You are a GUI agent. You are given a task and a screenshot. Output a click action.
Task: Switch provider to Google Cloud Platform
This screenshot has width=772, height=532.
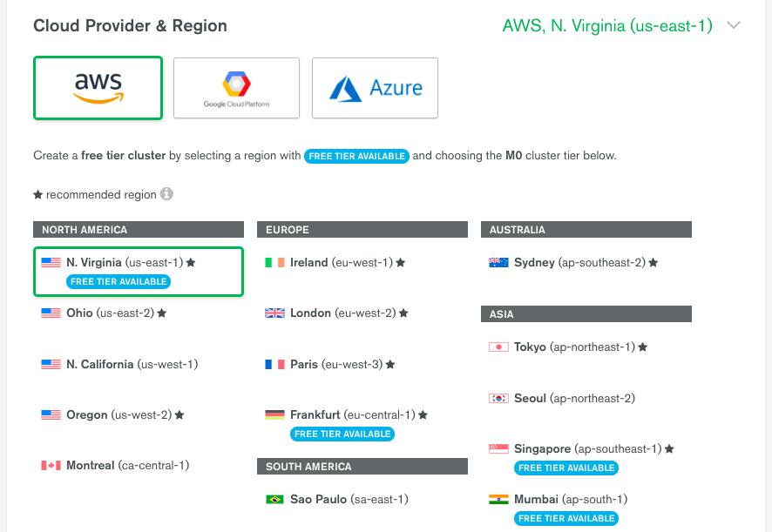click(x=235, y=87)
